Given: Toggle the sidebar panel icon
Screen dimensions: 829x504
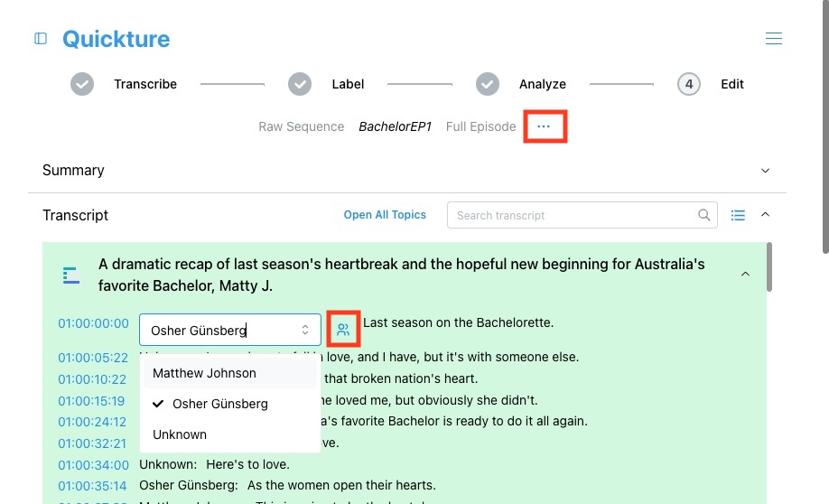Looking at the screenshot, I should tap(41, 39).
